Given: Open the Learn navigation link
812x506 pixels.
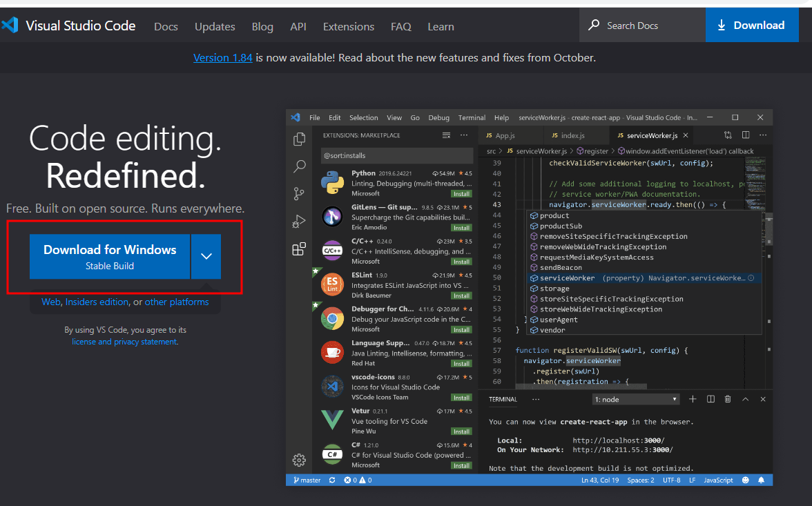Looking at the screenshot, I should (x=441, y=26).
